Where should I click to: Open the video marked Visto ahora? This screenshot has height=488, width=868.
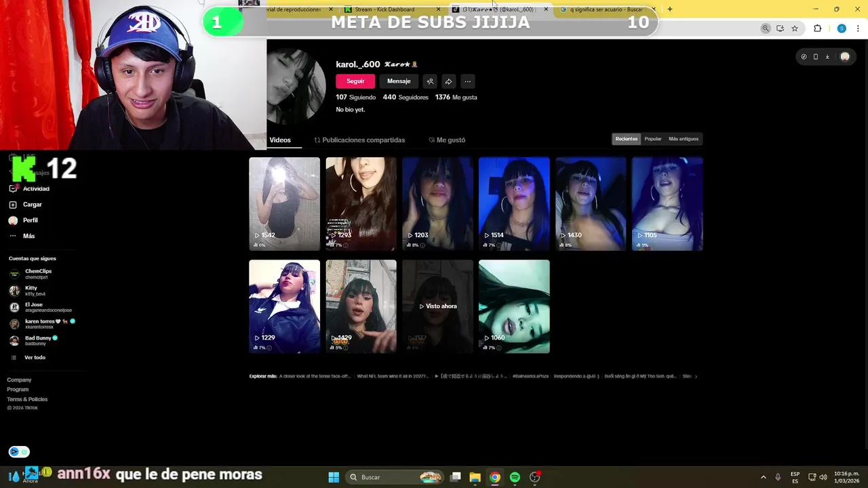(437, 306)
